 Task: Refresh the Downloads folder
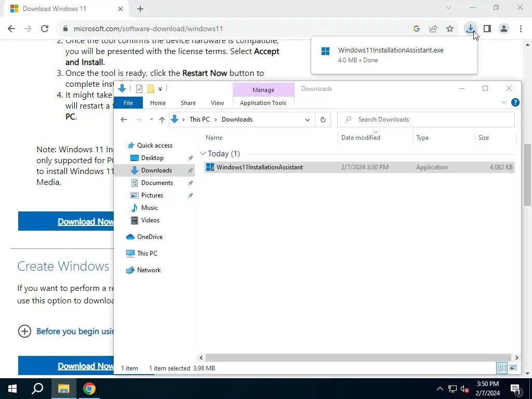323,120
